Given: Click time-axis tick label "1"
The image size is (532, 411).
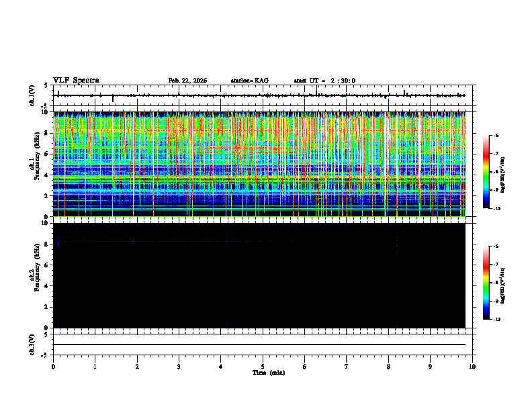Looking at the screenshot, I should 95,367.
